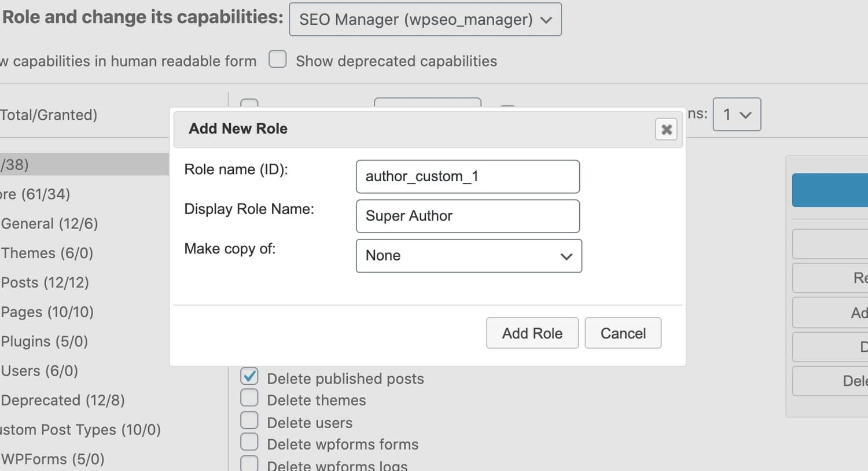Click the Role name (ID) input field
Viewport: 868px width, 471px height.
coord(468,176)
